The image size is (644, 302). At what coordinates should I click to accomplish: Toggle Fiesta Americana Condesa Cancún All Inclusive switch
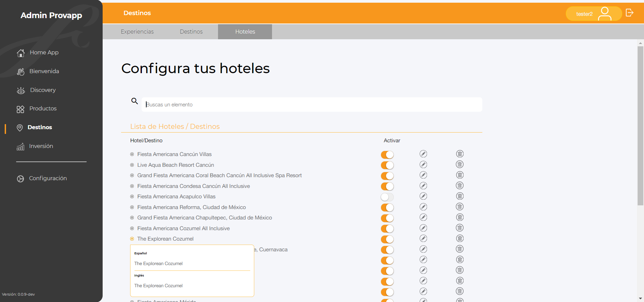[x=387, y=187]
